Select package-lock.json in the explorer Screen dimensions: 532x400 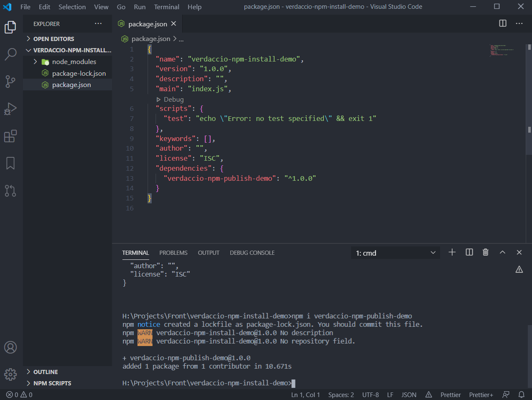pos(79,74)
